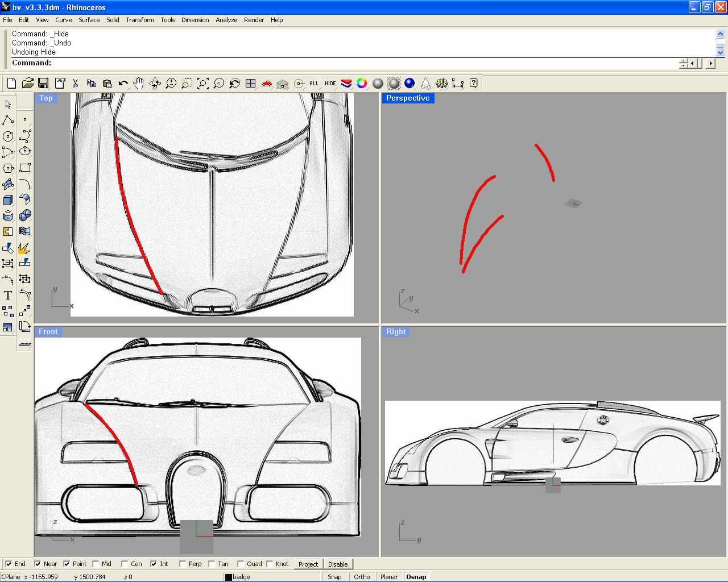Select the Rectangle tool
This screenshot has height=582, width=728.
click(x=24, y=168)
